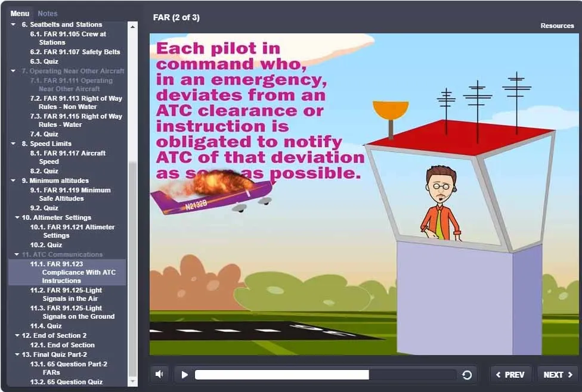Open the Resources link

click(x=557, y=26)
